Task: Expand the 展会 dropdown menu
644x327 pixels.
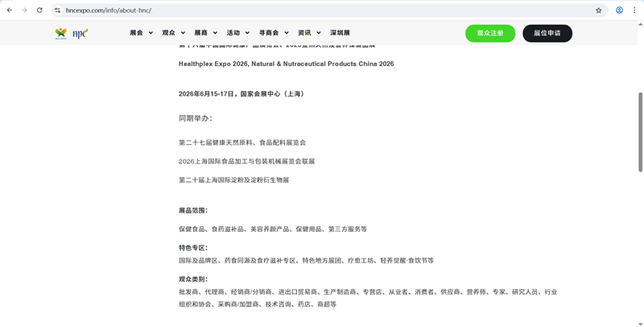Action: click(x=140, y=33)
